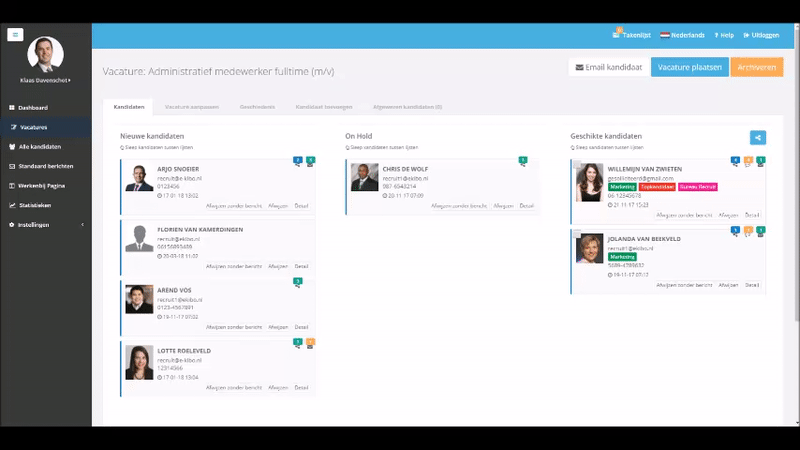Image resolution: width=800 pixels, height=450 pixels.
Task: Open Jolanda van Beekveld's blue share counter icon
Action: pos(735,232)
